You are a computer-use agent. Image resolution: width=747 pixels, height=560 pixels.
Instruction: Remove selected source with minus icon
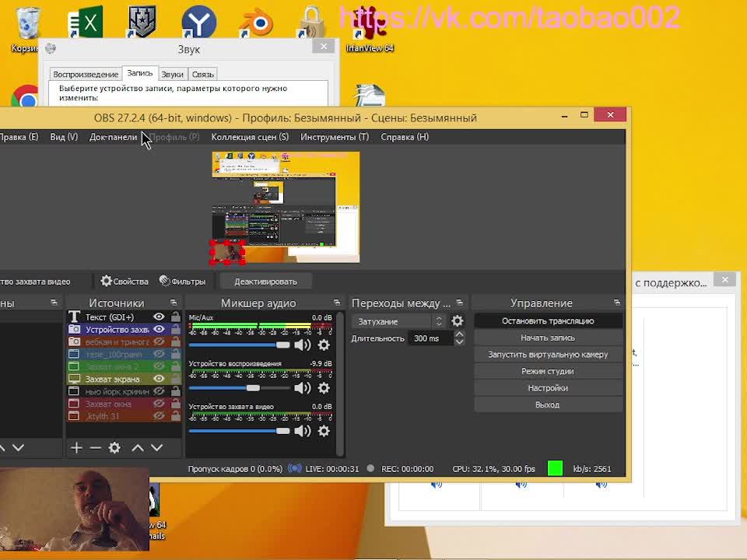point(95,448)
